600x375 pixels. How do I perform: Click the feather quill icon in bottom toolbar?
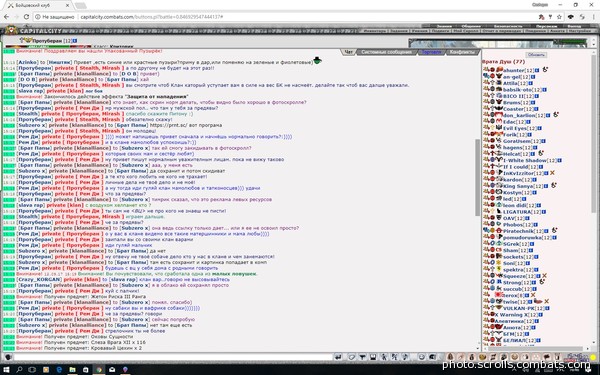point(461,357)
